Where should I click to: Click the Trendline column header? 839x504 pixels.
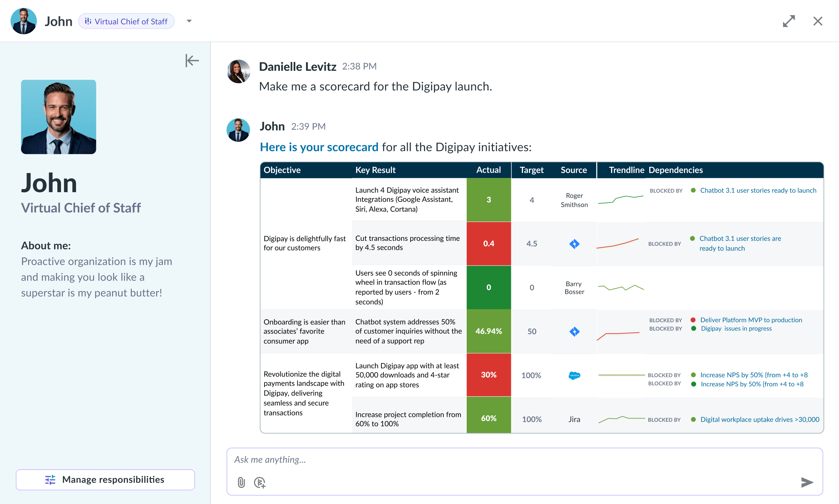point(626,170)
